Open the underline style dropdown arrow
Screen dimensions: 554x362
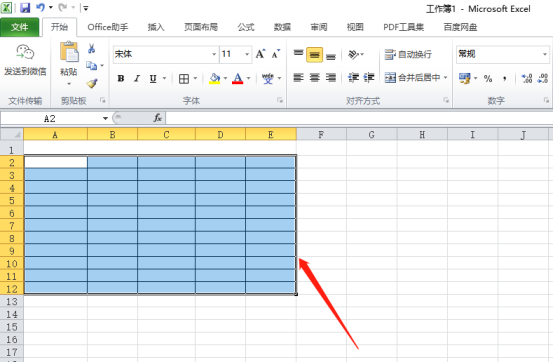[x=164, y=78]
